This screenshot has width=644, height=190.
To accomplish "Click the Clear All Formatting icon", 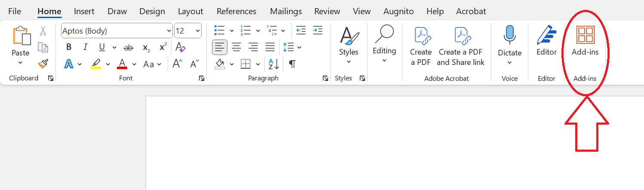I will pos(181,47).
